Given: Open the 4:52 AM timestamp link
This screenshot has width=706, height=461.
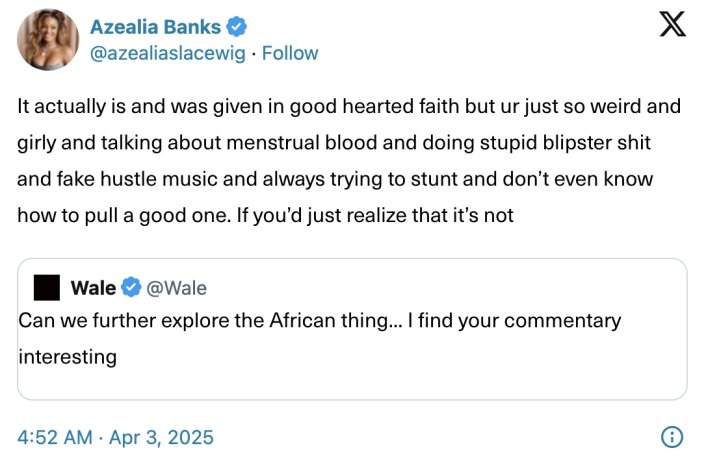Looking at the screenshot, I should tap(55, 437).
